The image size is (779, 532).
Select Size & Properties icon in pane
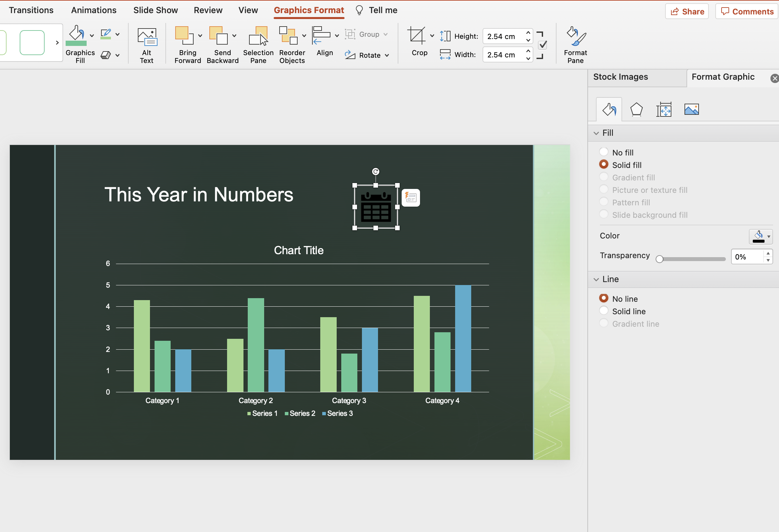[664, 110]
